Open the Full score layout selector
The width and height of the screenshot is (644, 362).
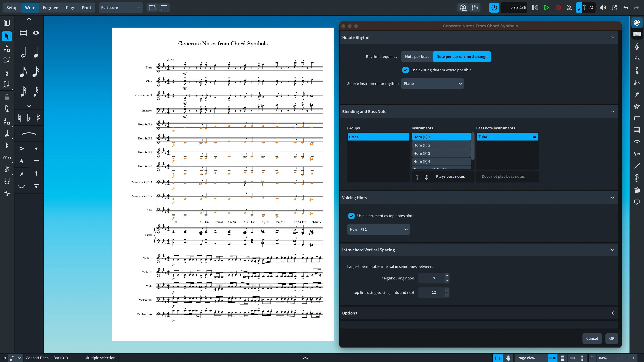click(x=121, y=8)
